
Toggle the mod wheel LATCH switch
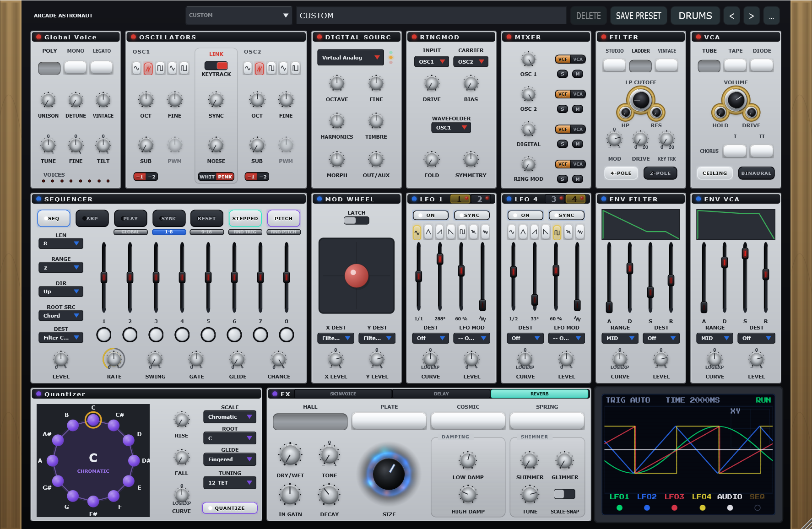coord(357,221)
